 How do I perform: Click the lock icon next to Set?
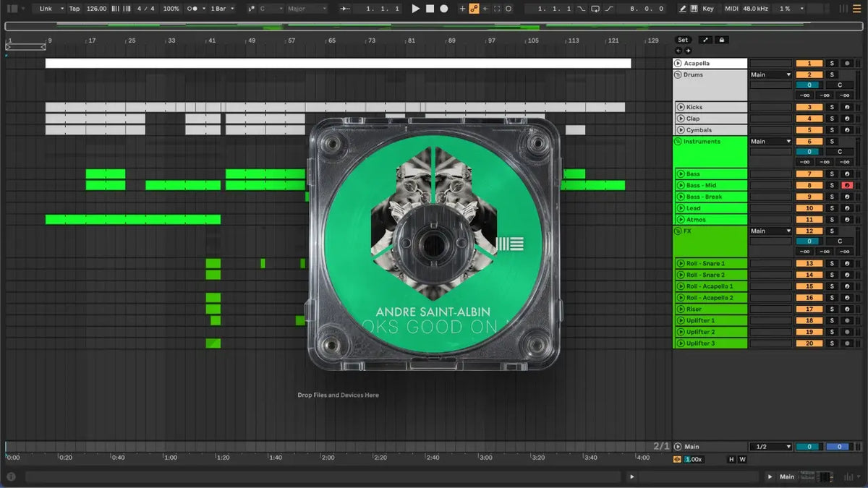[x=722, y=40]
